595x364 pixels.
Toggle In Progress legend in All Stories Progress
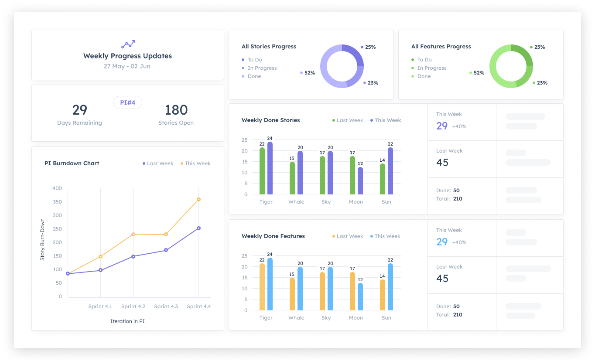click(259, 68)
